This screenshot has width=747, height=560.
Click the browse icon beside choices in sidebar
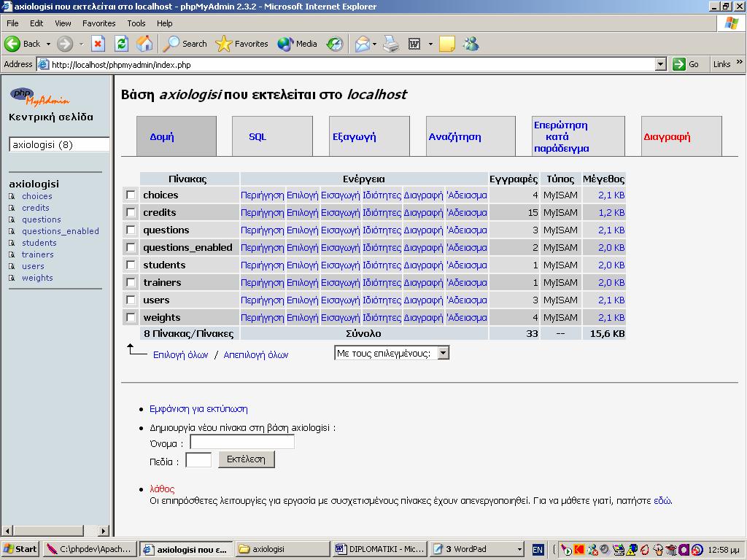tap(12, 196)
